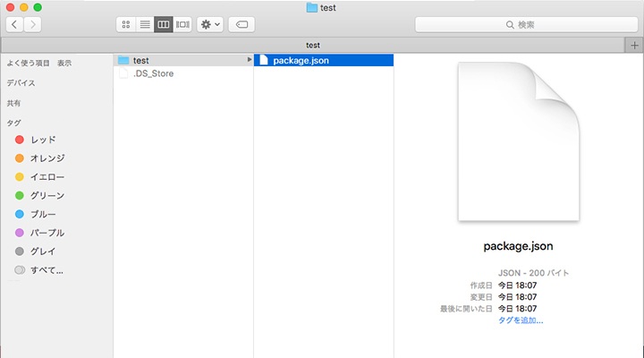Click the タグを追加 link
Screen dimensions: 644x358
pos(521,320)
